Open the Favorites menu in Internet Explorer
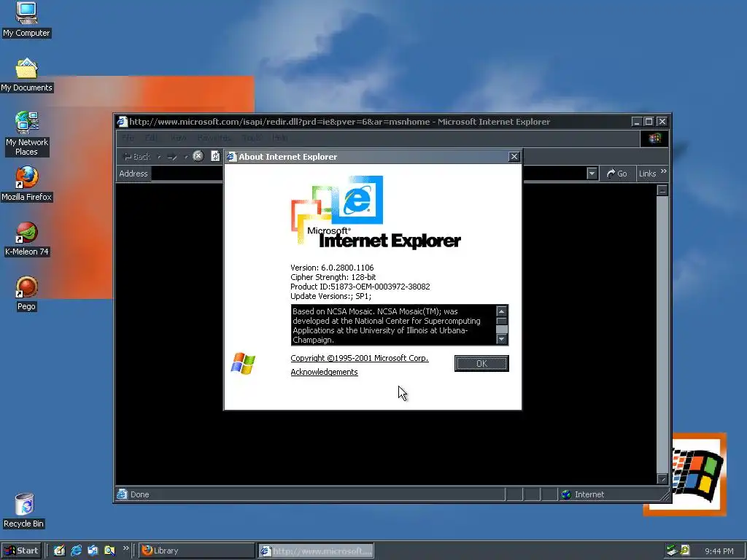Viewport: 747px width, 560px height. point(214,138)
